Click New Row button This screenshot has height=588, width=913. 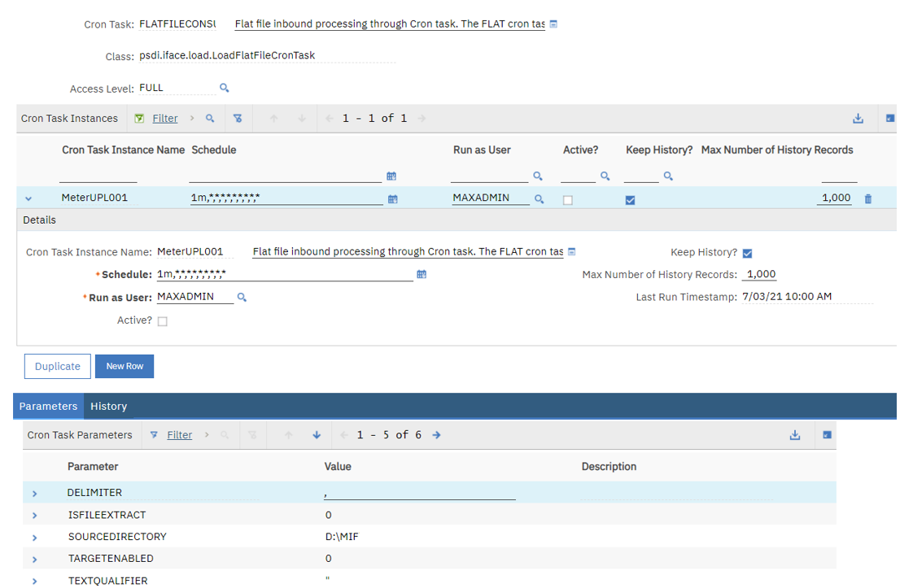(x=124, y=366)
